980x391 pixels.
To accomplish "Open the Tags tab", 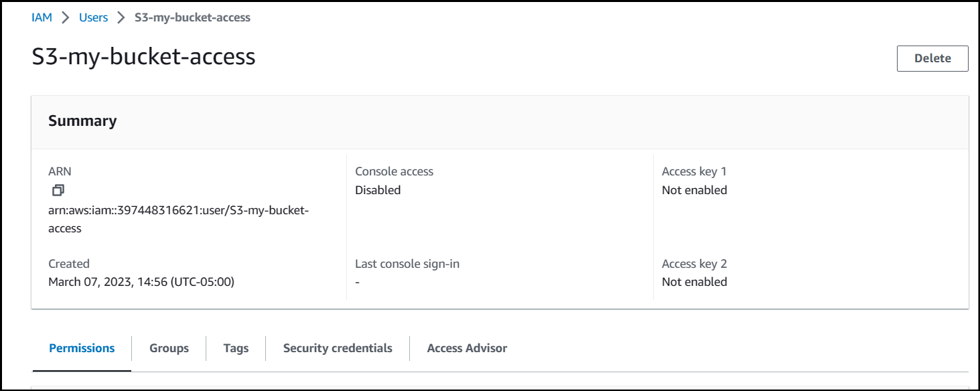I will (236, 348).
